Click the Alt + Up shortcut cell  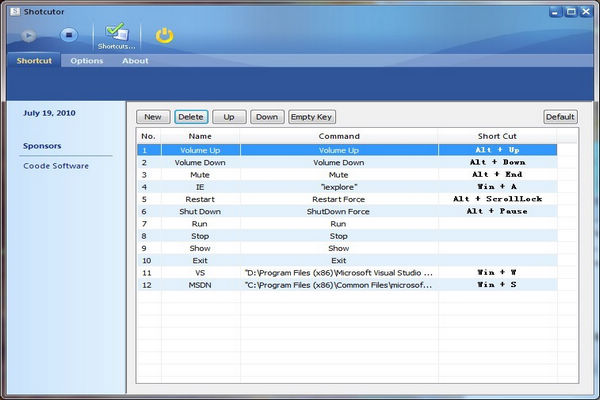click(x=497, y=150)
